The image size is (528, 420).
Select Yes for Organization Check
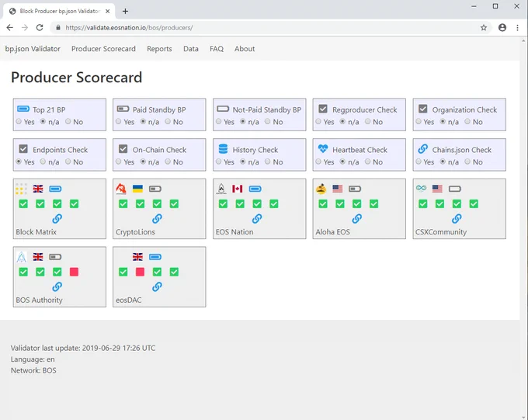(419, 121)
